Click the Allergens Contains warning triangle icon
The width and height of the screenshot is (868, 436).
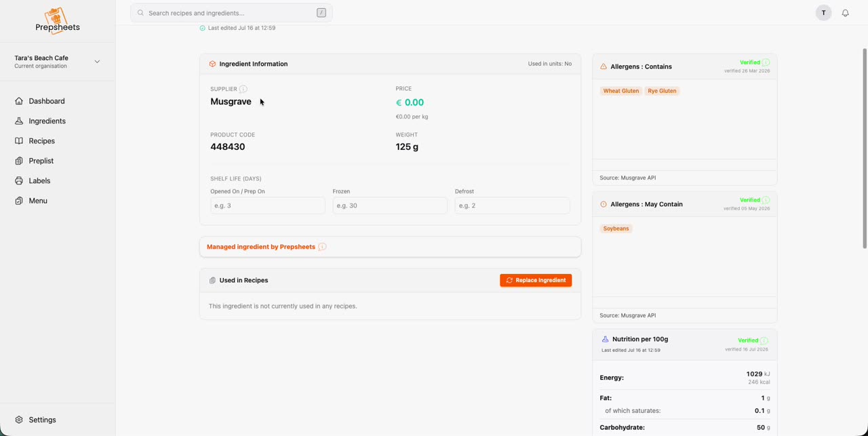604,66
